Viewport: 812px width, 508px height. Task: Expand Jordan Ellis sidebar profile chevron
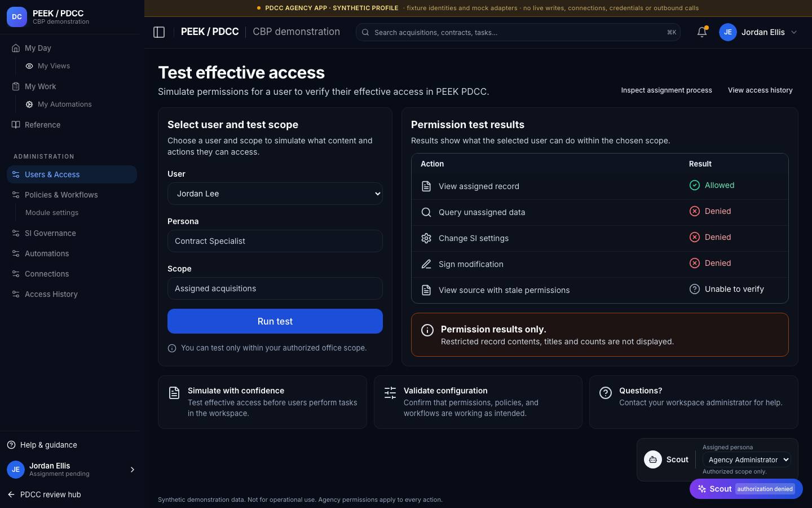click(133, 470)
